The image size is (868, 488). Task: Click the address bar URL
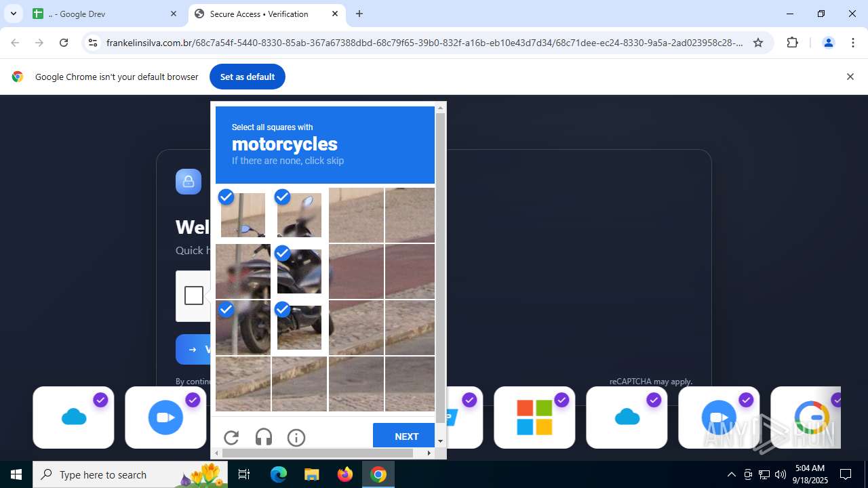point(425,43)
